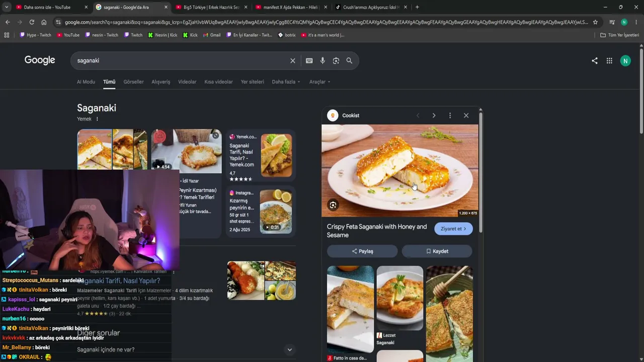Show the next image in Cookist panel
Screen dimensions: 644x362
(434, 116)
